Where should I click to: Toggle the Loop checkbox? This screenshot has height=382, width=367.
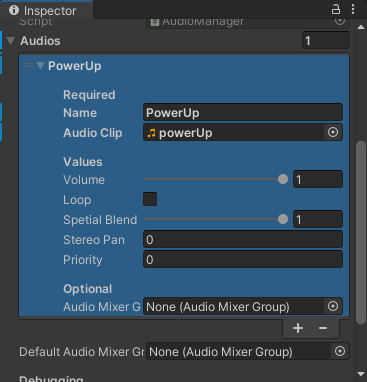tap(150, 199)
